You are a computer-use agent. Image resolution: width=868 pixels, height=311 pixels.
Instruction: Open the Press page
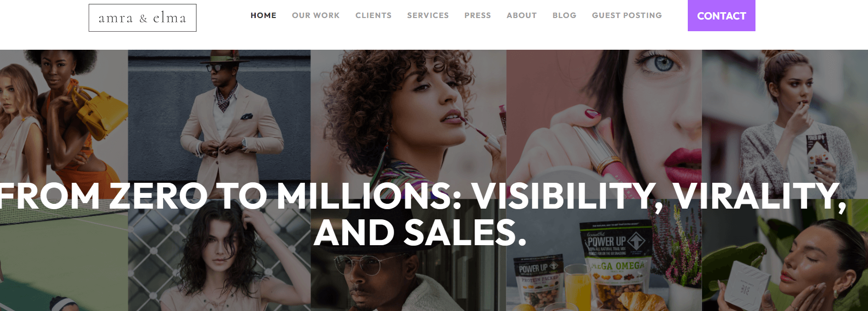[478, 16]
